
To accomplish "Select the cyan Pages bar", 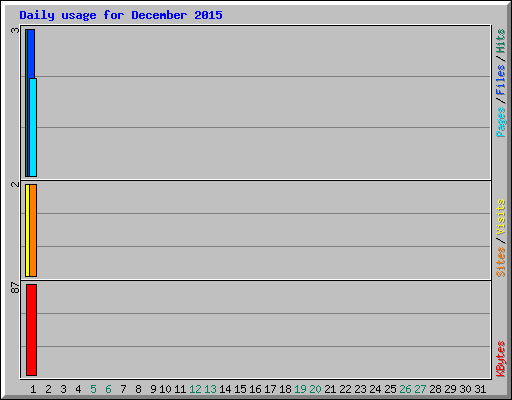I will (x=33, y=127).
